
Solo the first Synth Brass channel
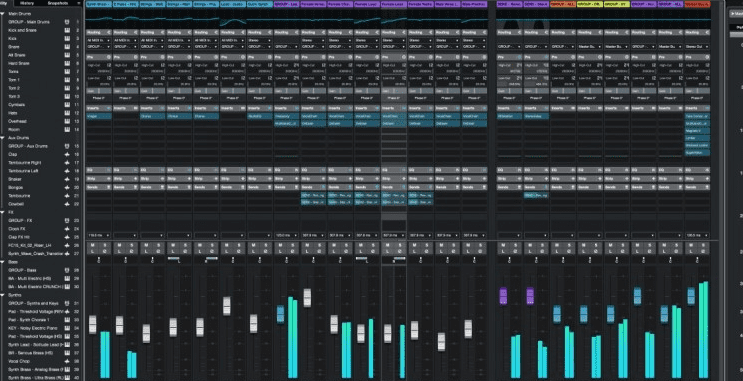coord(105,245)
